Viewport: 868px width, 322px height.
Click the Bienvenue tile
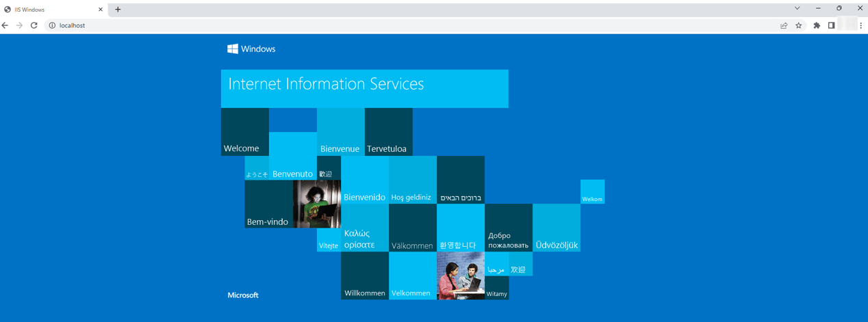click(x=341, y=132)
